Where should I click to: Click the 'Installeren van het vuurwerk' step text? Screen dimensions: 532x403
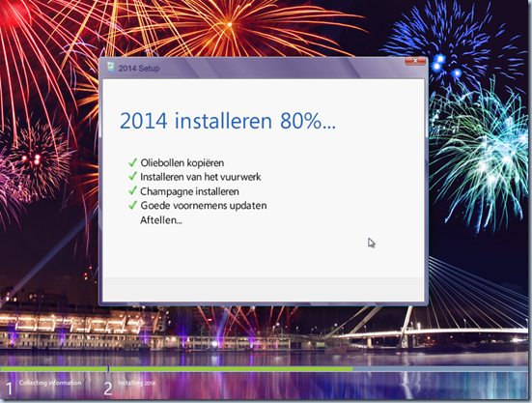[x=201, y=177]
